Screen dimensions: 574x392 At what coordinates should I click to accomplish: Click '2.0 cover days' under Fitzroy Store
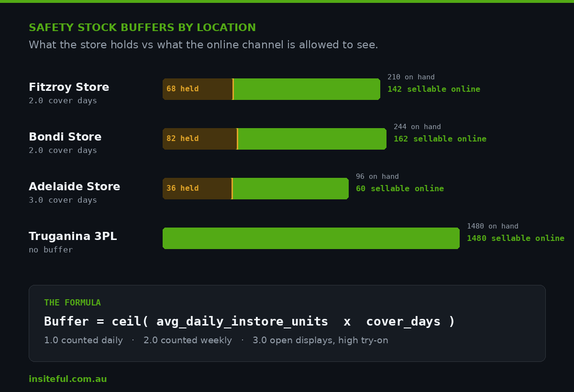pyautogui.click(x=63, y=101)
